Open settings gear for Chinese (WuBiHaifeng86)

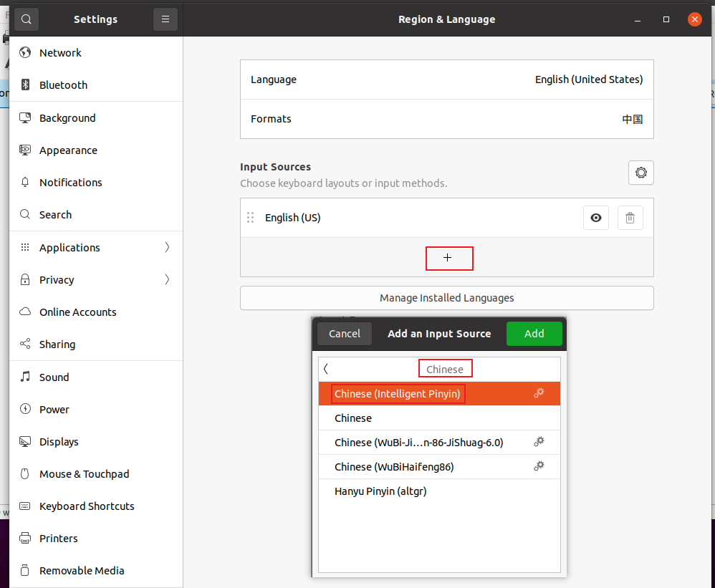[x=539, y=466]
